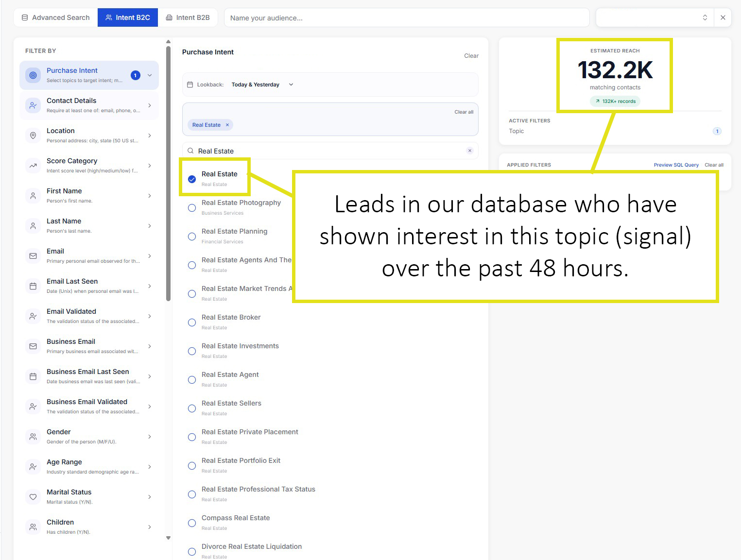Switch to the Advanced Search tab
Image resolution: width=741 pixels, height=560 pixels.
click(56, 17)
